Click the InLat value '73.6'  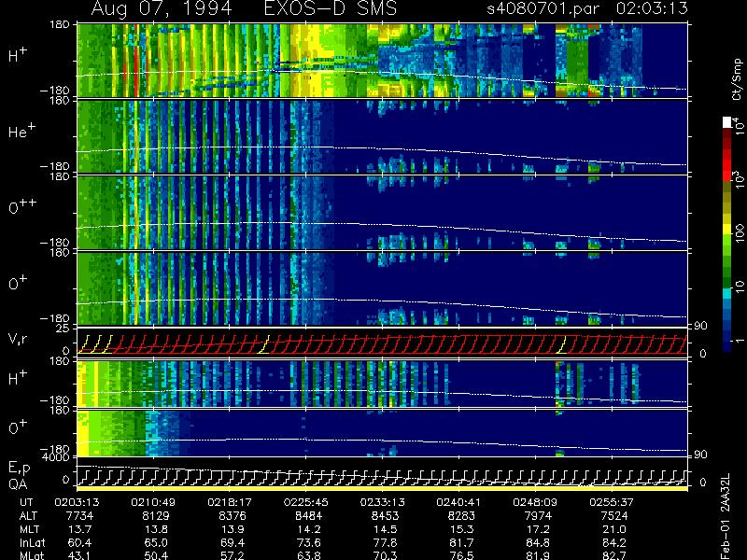pyautogui.click(x=309, y=542)
